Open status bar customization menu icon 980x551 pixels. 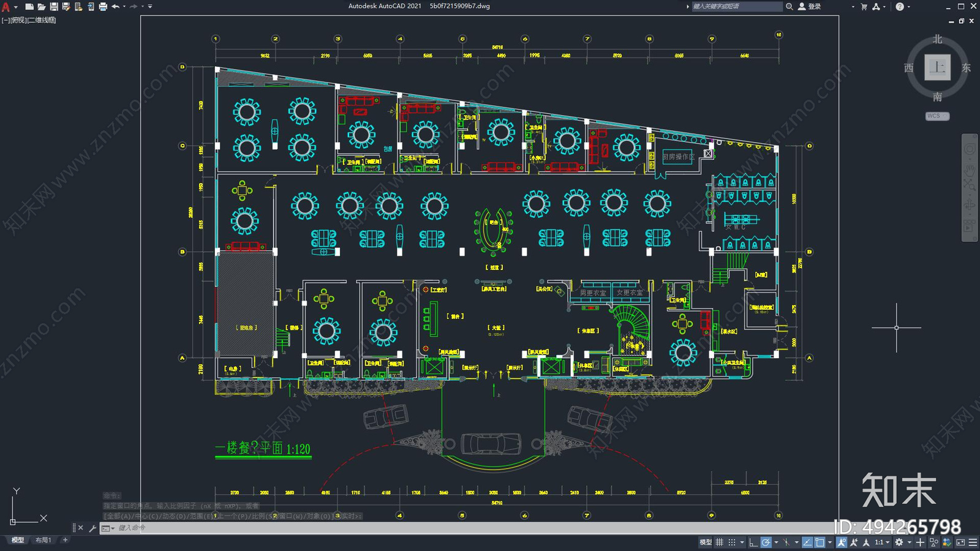[x=973, y=542]
